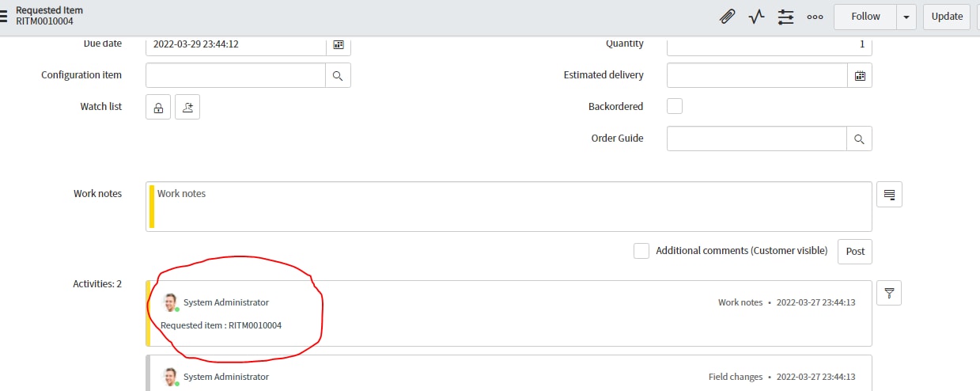Click the Due date input field
Image resolution: width=980 pixels, height=391 pixels.
pos(236,44)
